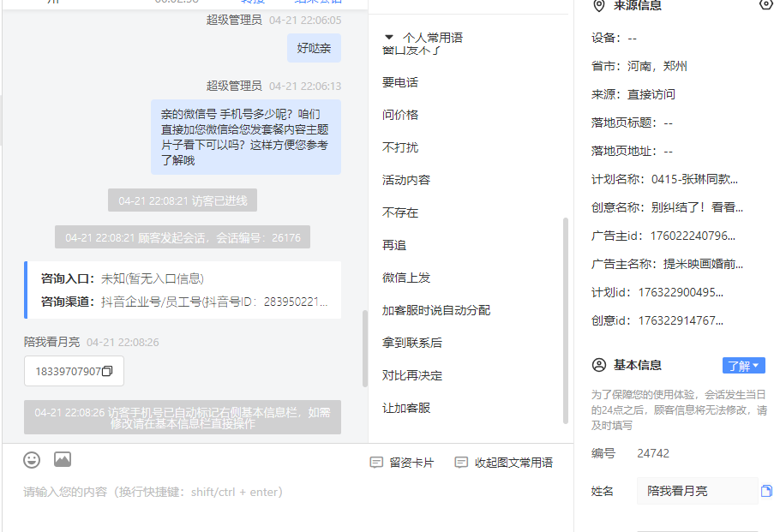Edit the 姓名 field containing 陪我看月亮
780x532 pixels.
(698, 491)
